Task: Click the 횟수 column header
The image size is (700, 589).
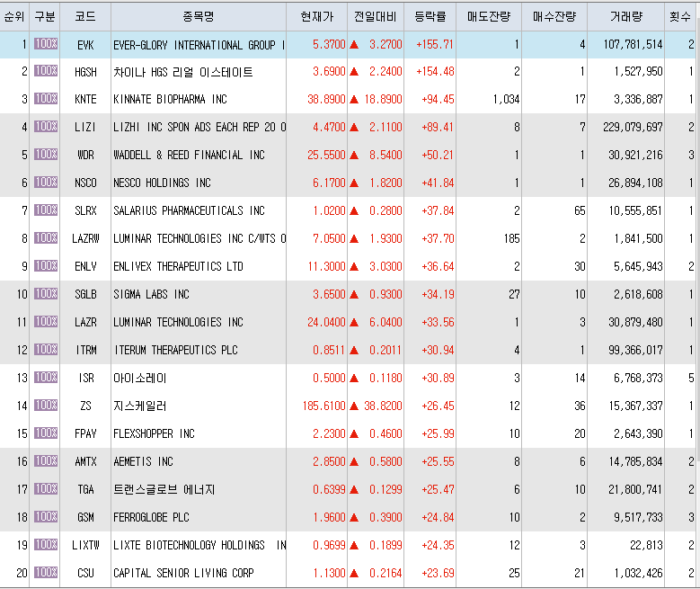Action: click(680, 17)
